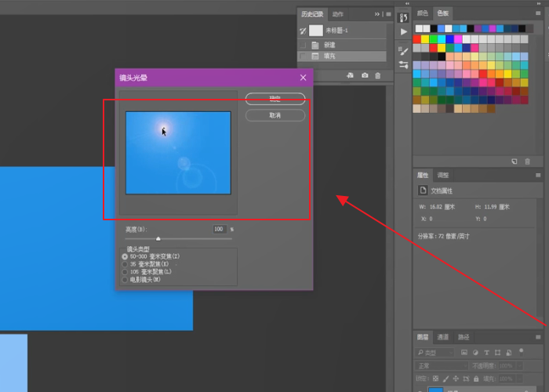Select the 未标题-1 snapshot thumbnail
This screenshot has height=392, width=549.
pos(316,31)
